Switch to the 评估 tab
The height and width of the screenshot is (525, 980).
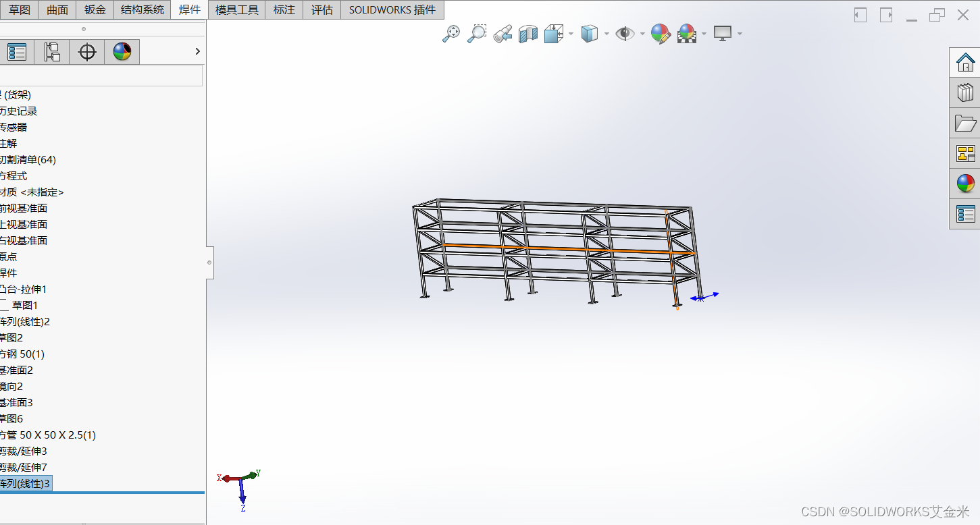[322, 10]
